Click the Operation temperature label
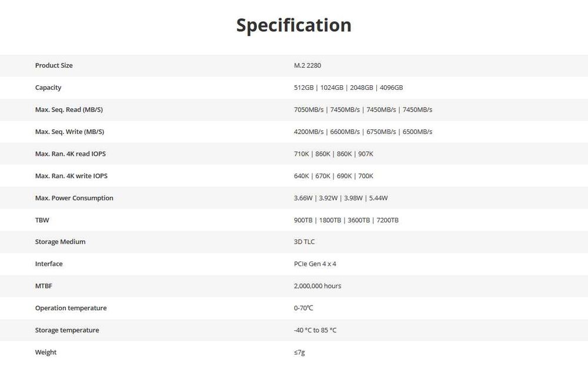 71,308
